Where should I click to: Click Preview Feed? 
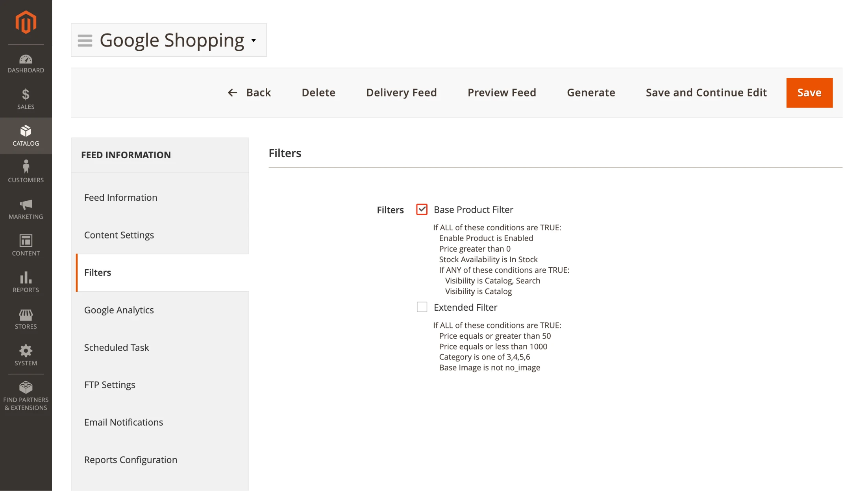click(502, 93)
